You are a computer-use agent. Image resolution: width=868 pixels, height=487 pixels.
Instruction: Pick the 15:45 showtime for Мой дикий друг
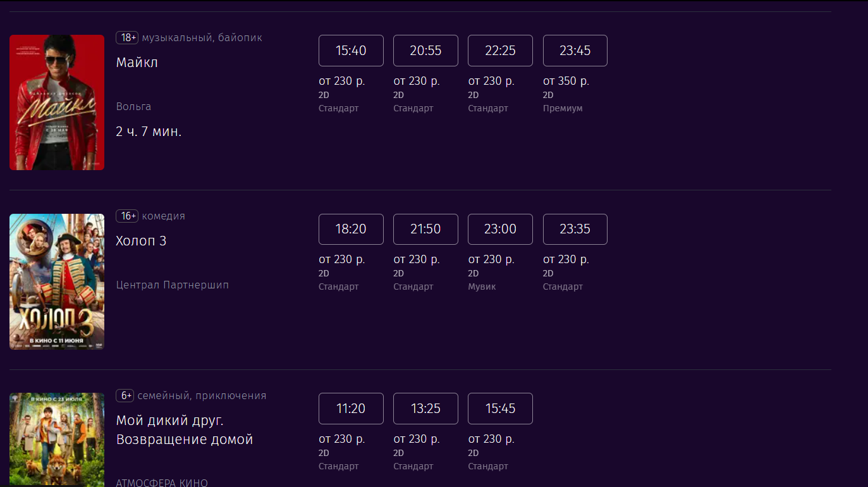click(x=500, y=409)
